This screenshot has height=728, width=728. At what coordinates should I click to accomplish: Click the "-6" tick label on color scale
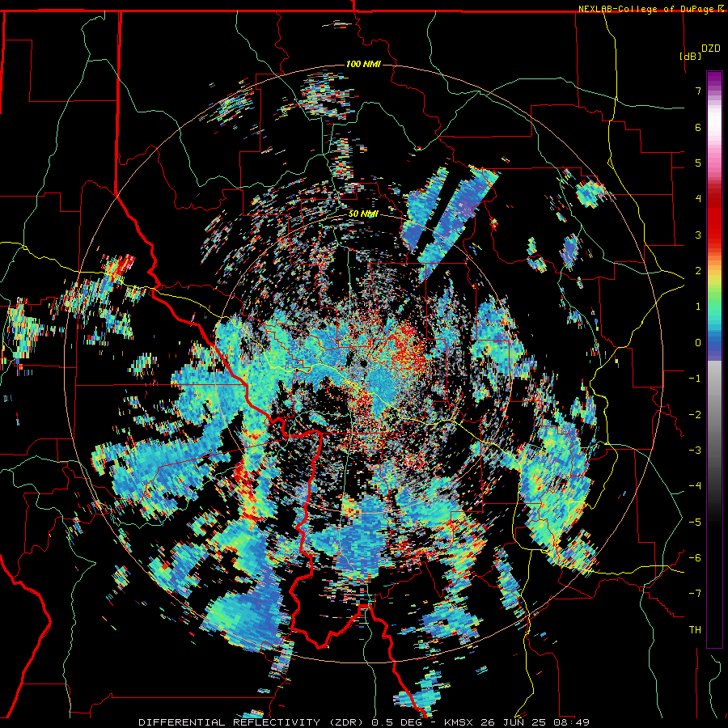tap(695, 558)
